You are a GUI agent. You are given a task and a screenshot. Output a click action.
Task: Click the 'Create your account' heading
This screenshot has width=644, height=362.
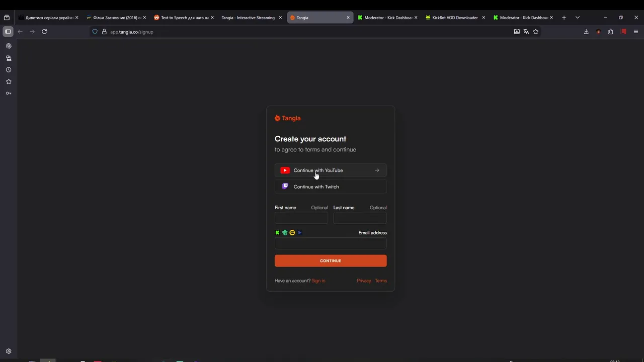tap(310, 139)
